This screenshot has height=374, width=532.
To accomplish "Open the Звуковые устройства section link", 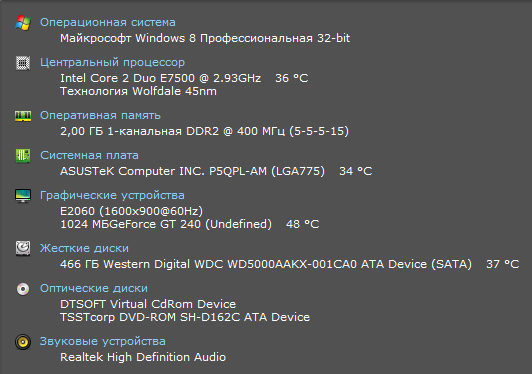I will point(102,341).
